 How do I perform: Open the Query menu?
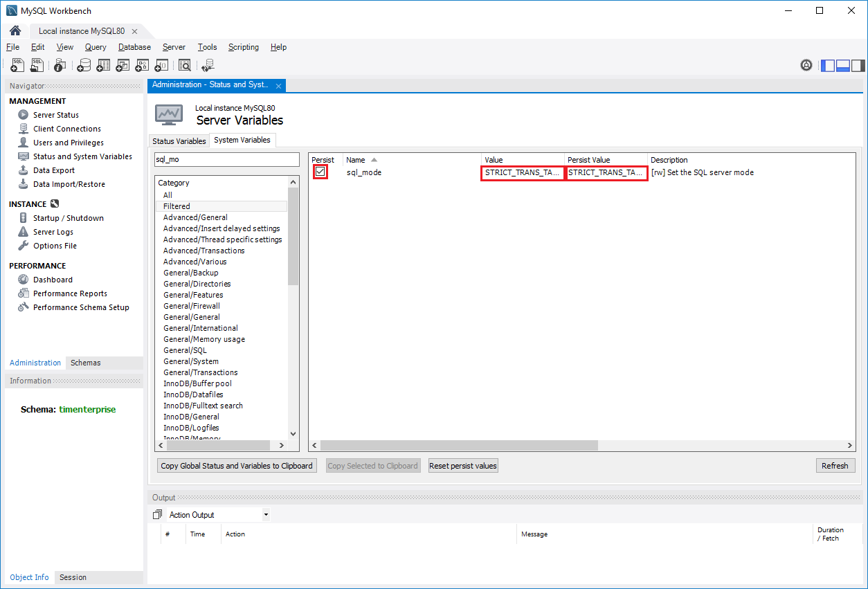click(x=96, y=47)
